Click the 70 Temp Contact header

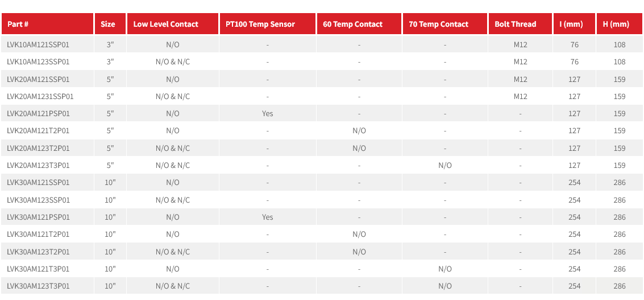(438, 24)
